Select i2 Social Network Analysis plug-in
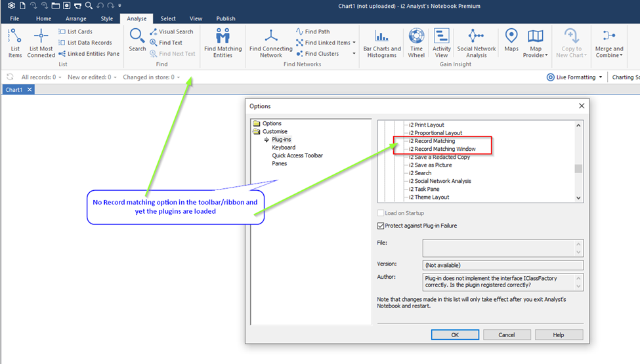The height and width of the screenshot is (364, 640). click(x=440, y=181)
